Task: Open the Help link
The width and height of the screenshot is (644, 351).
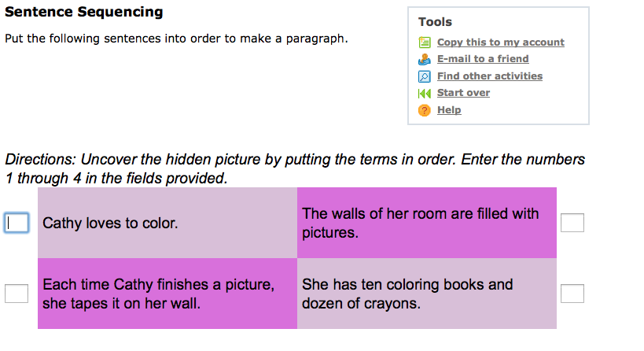Action: [449, 110]
